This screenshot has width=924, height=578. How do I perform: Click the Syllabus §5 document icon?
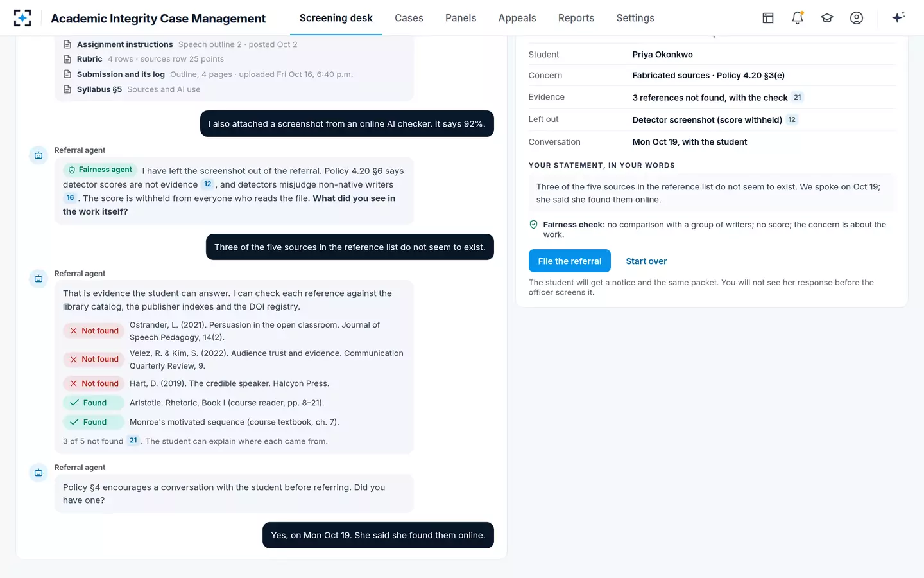67,89
